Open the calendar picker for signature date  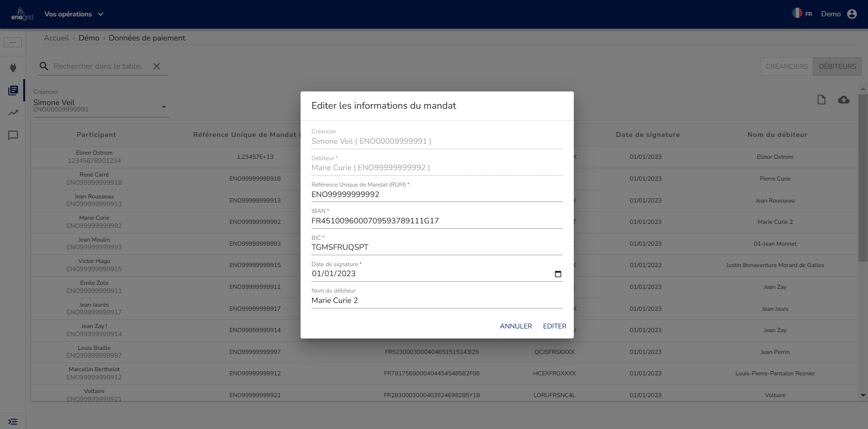[558, 274]
